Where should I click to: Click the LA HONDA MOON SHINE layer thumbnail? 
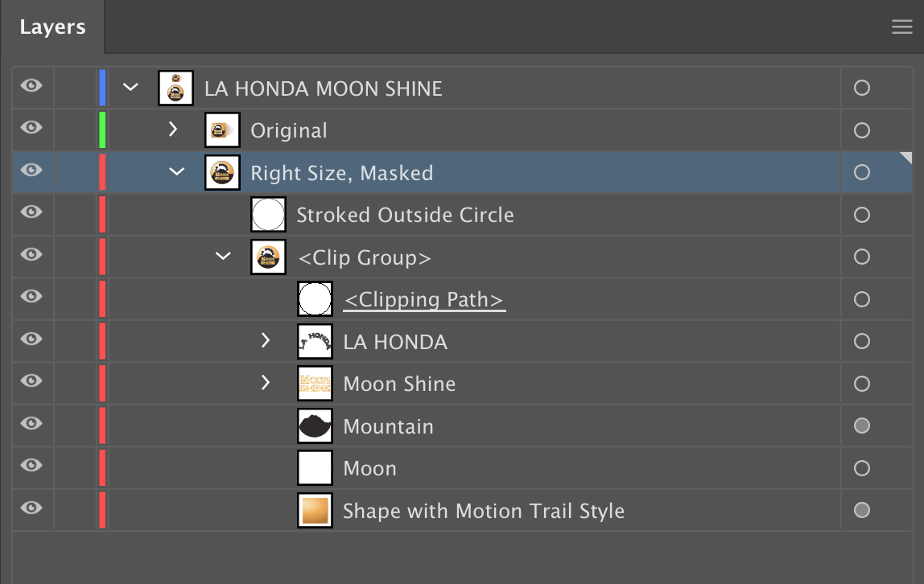(x=175, y=88)
